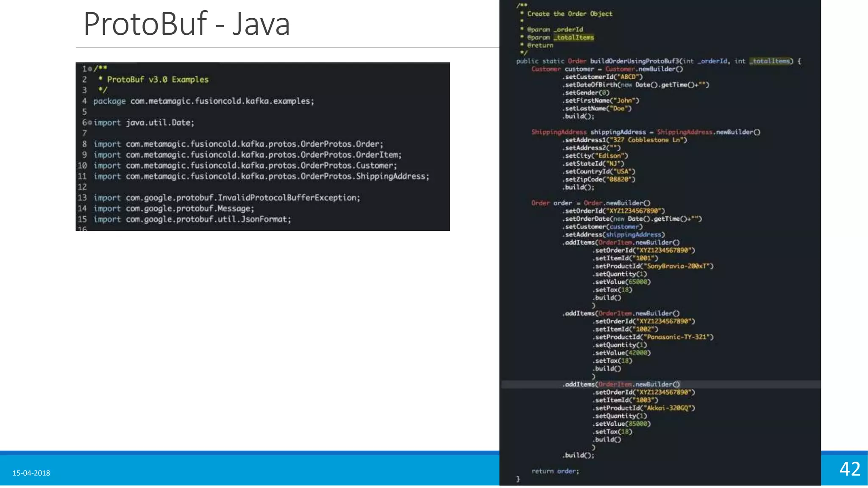Click the .setCity("Edison") call

coord(595,155)
